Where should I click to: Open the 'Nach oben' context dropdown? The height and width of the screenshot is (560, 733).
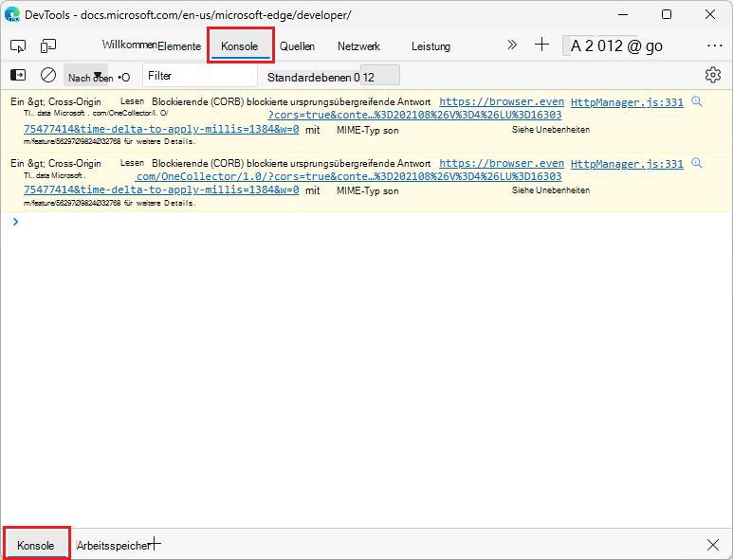86,75
